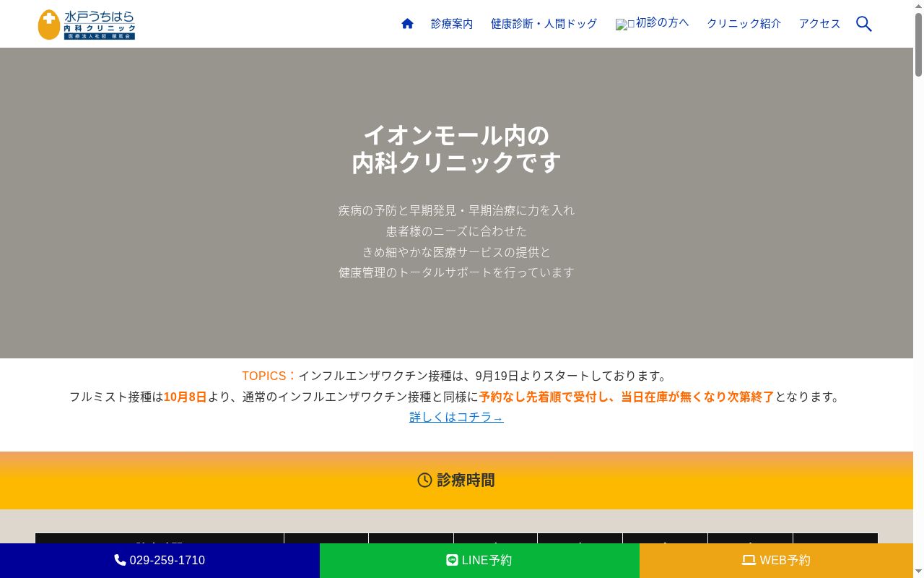
Task: Click the text 当日在庫が無くなり次第終了
Action: tap(697, 397)
